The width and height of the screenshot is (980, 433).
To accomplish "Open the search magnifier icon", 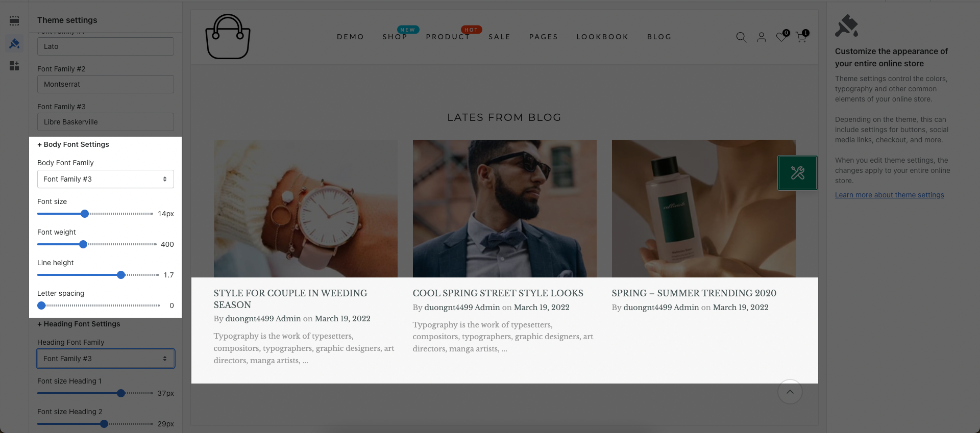I will point(741,37).
